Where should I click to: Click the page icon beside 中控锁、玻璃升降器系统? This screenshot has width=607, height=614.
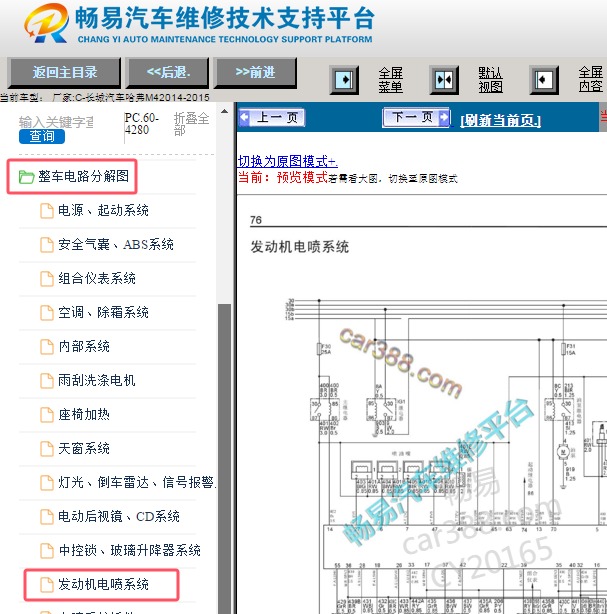[x=47, y=551]
